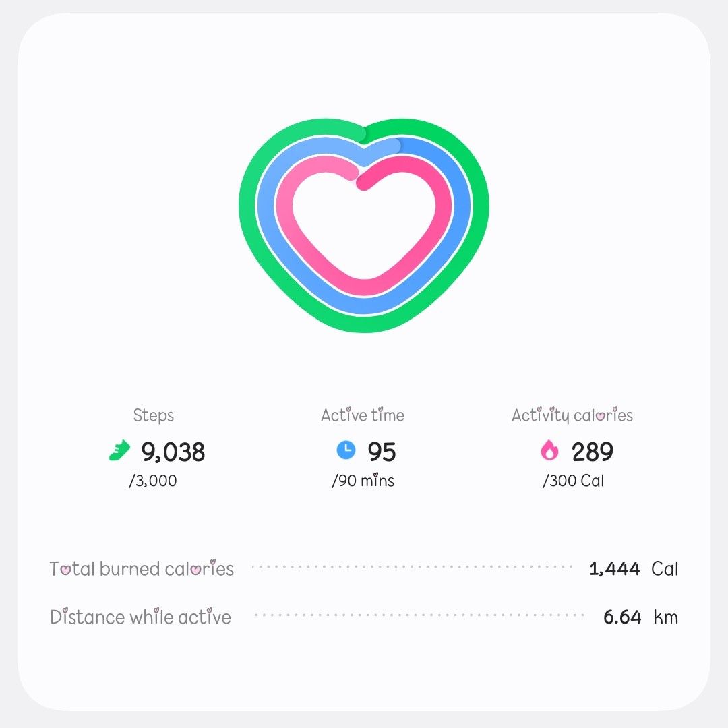Select the 95 active minutes value

382,452
